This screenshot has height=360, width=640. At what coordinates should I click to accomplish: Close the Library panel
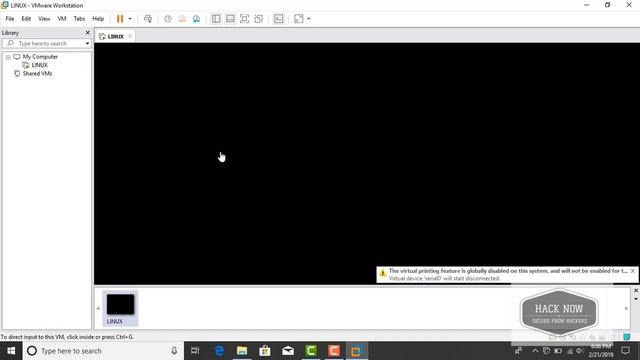pos(87,33)
